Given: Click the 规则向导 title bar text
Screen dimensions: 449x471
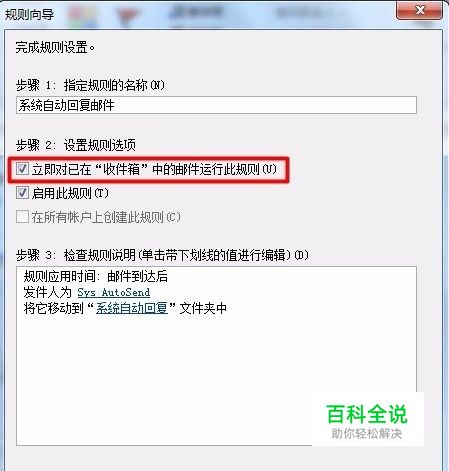Looking at the screenshot, I should (x=29, y=14).
